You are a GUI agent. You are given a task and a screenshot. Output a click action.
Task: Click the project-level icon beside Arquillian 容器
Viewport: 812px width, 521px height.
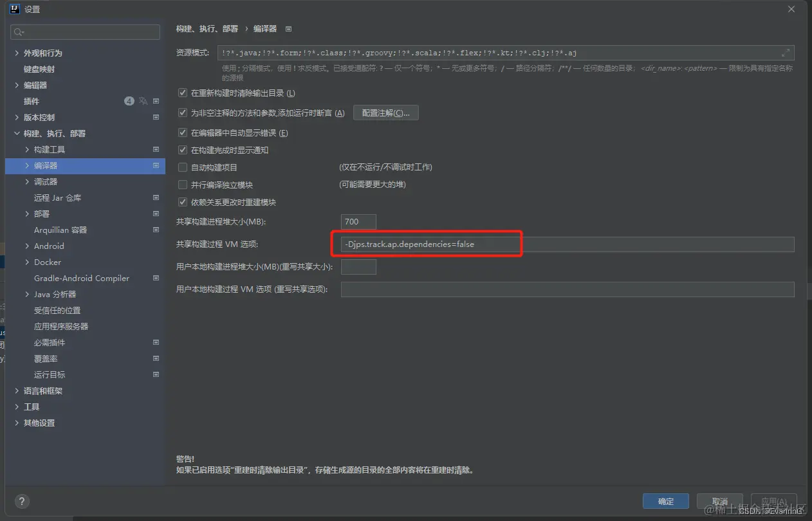pyautogui.click(x=156, y=230)
